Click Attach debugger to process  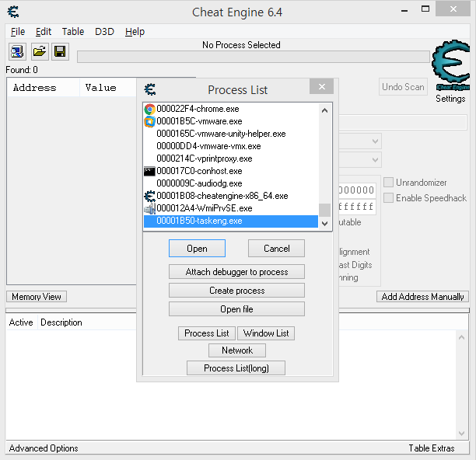point(236,272)
